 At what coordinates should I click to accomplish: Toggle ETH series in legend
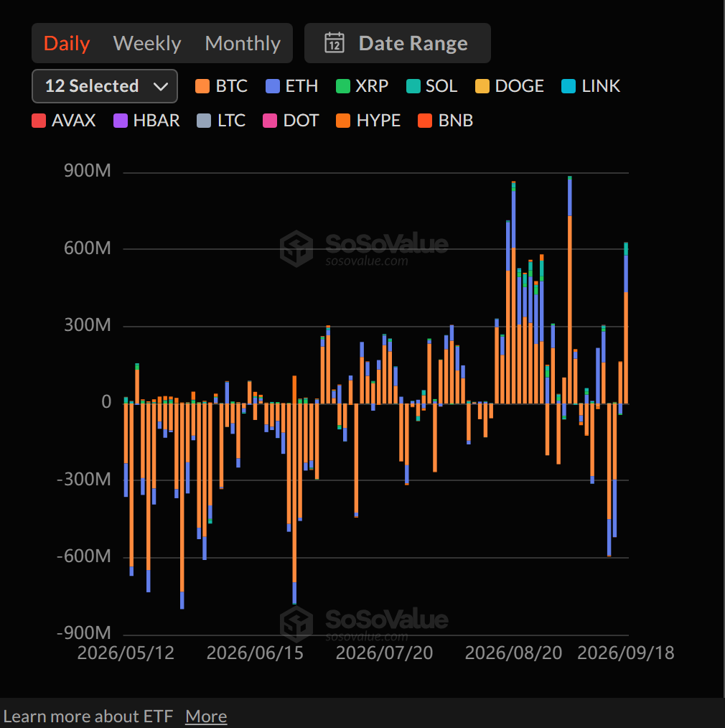[291, 86]
